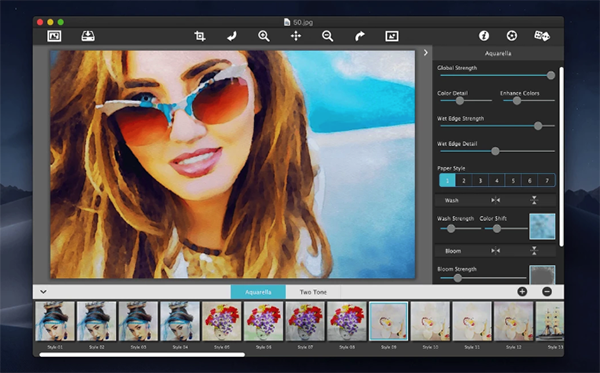Apply the Style 08 flower preset
Screen dimensions: 600x373
[347, 321]
